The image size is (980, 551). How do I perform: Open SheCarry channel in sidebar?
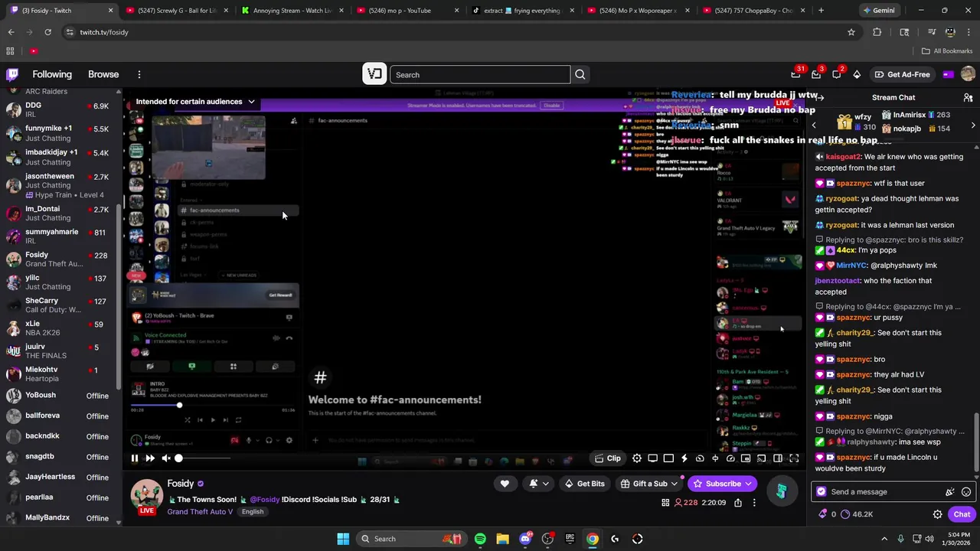(x=60, y=305)
